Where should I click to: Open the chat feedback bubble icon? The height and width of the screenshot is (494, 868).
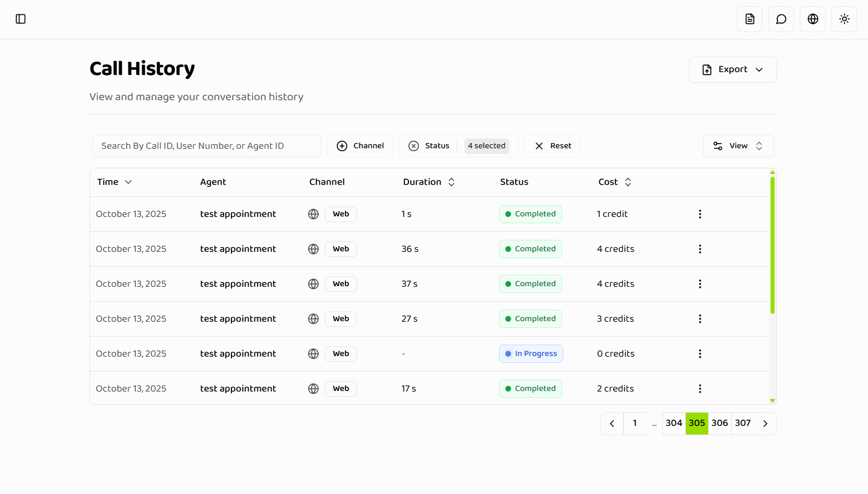pyautogui.click(x=781, y=19)
